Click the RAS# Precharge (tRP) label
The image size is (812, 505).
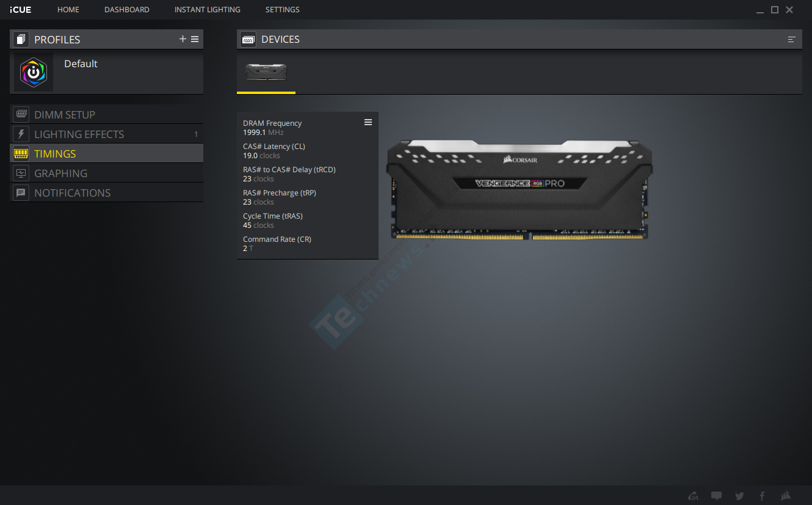pyautogui.click(x=280, y=193)
